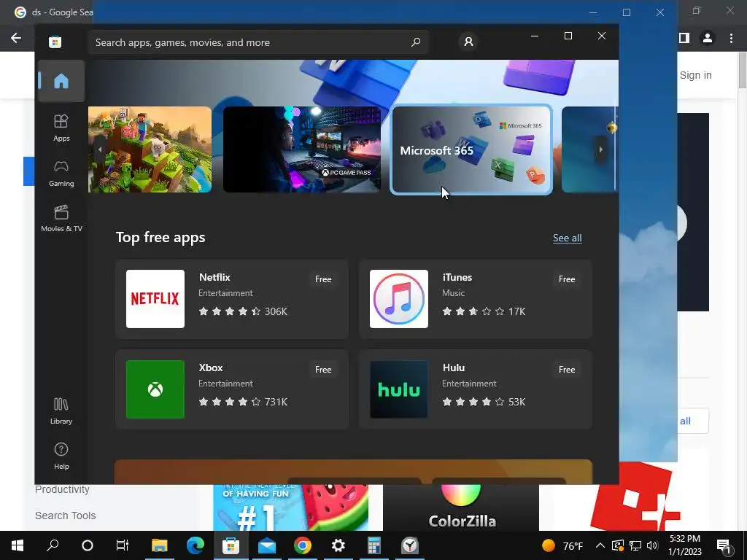Open Movies & TV section
This screenshot has width=747, height=560.
coord(61,218)
